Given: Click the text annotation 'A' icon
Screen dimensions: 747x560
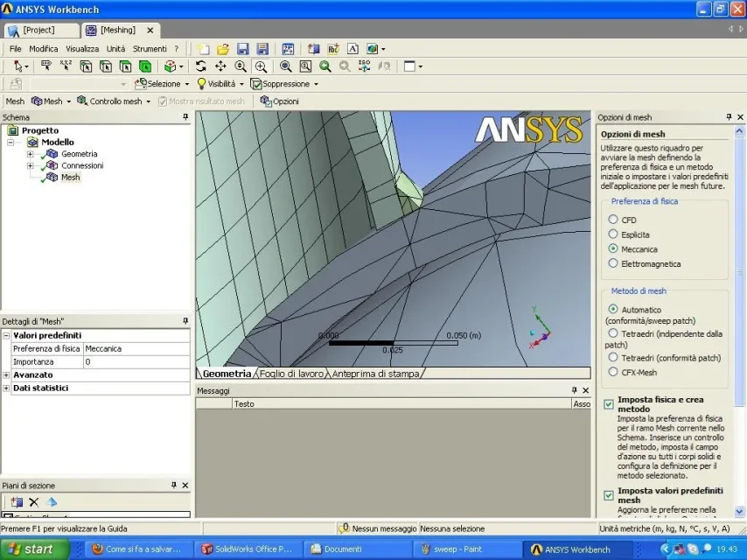Looking at the screenshot, I should pyautogui.click(x=353, y=49).
